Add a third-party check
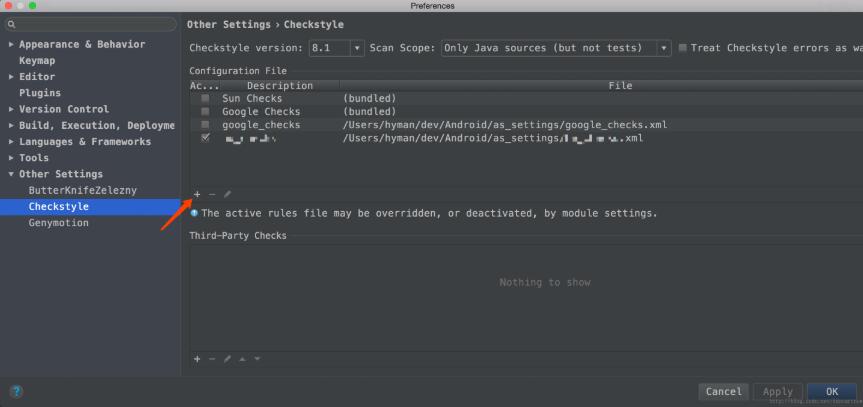The height and width of the screenshot is (407, 863). (x=197, y=359)
